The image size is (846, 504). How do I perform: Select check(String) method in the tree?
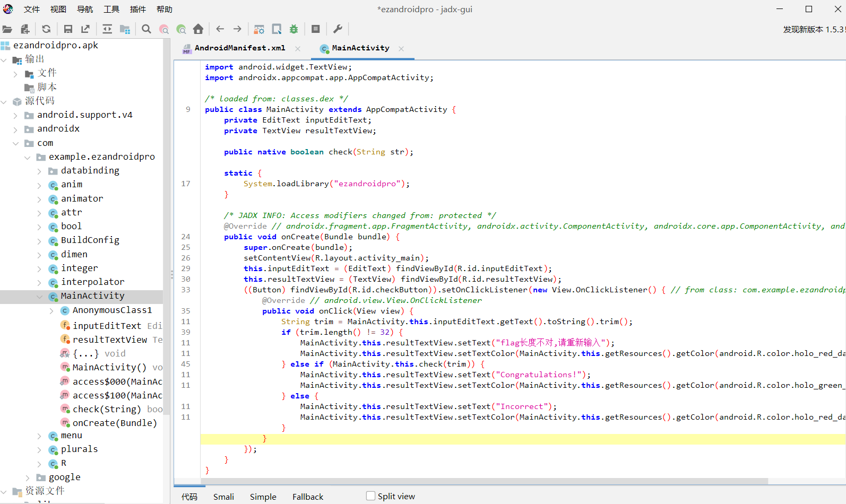(x=107, y=409)
